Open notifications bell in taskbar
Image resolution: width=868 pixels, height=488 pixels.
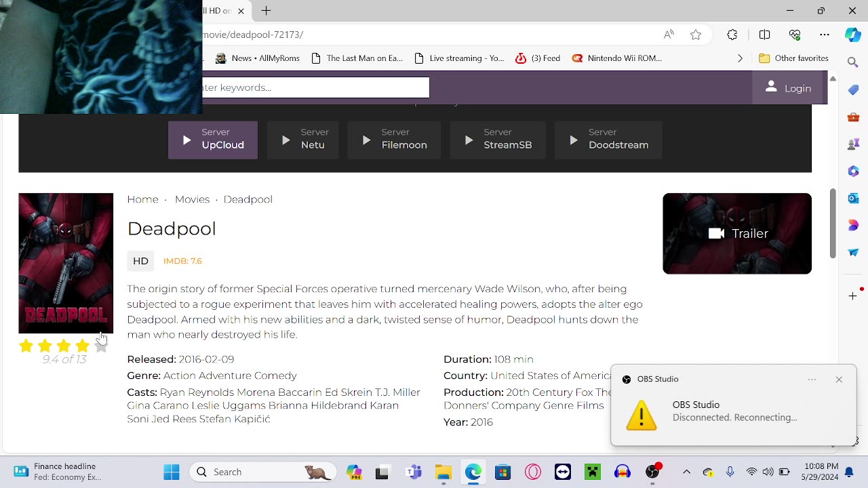(x=849, y=472)
